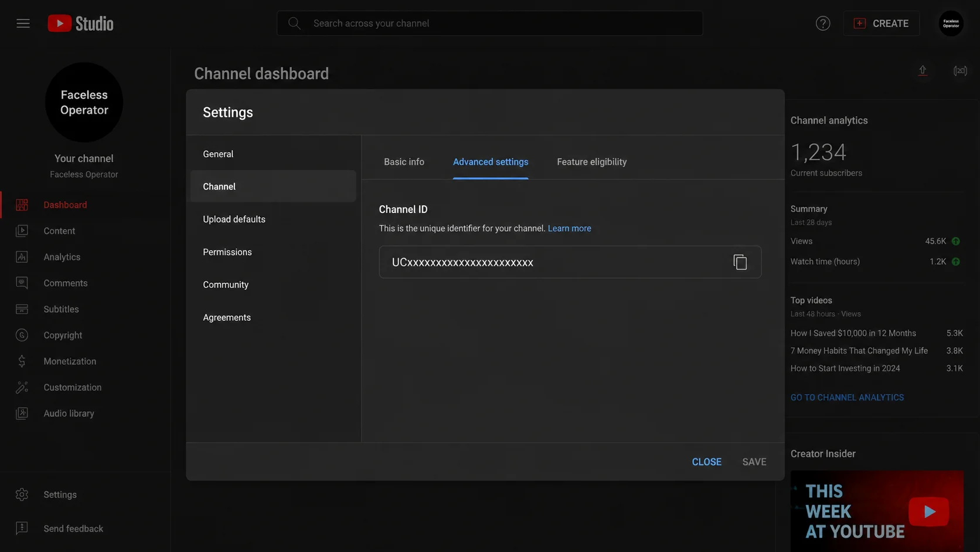Select Permissions in Settings list
Image resolution: width=980 pixels, height=552 pixels.
point(273,252)
